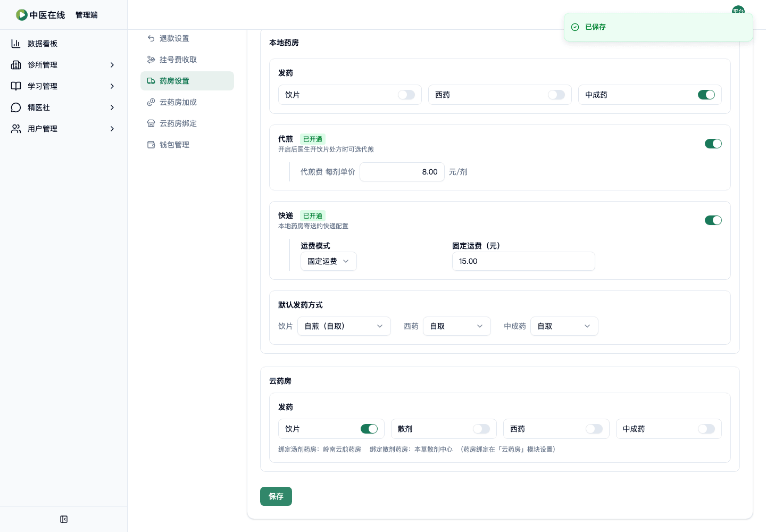Click the 云药房绑定 store icon
Screen dimensions: 766x532
point(151,123)
